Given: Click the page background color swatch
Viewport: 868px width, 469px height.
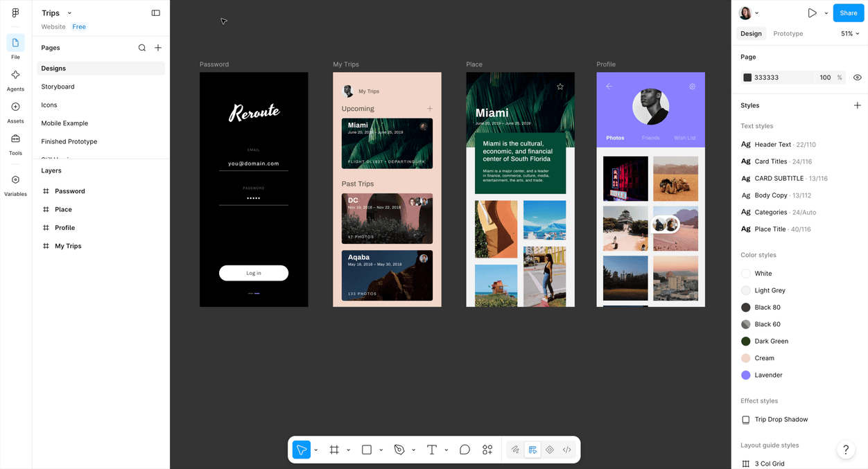Looking at the screenshot, I should click(747, 78).
